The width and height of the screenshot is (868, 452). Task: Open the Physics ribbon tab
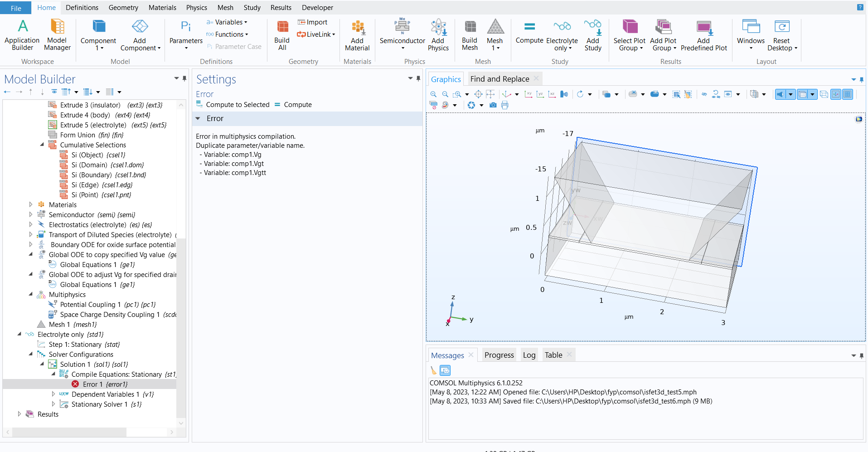click(196, 8)
